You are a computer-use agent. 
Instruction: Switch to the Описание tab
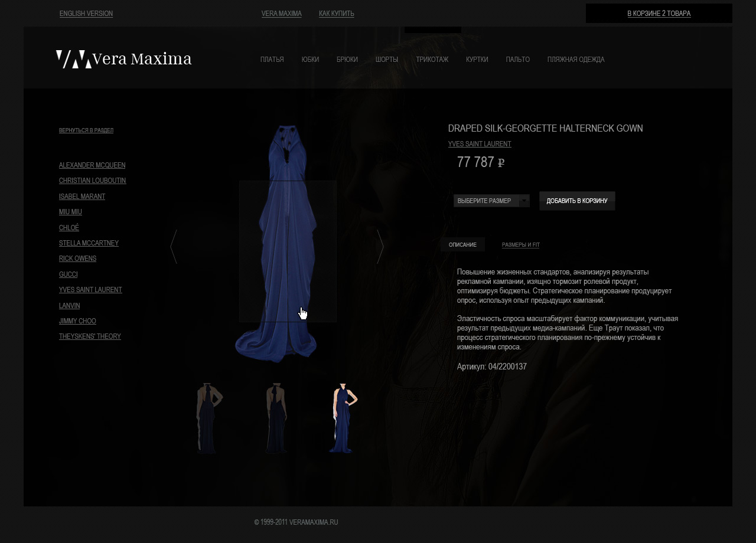click(x=462, y=244)
